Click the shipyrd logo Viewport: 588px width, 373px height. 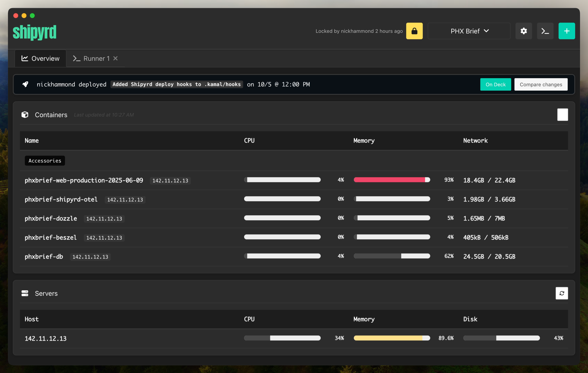tap(35, 32)
